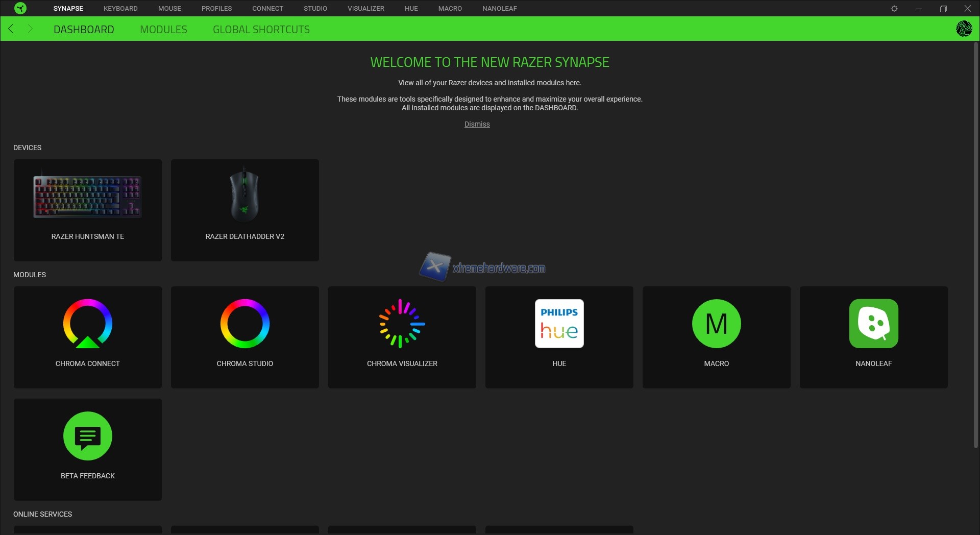Open the Chroma Connect module icon
Image resolution: width=980 pixels, height=535 pixels.
coord(88,324)
